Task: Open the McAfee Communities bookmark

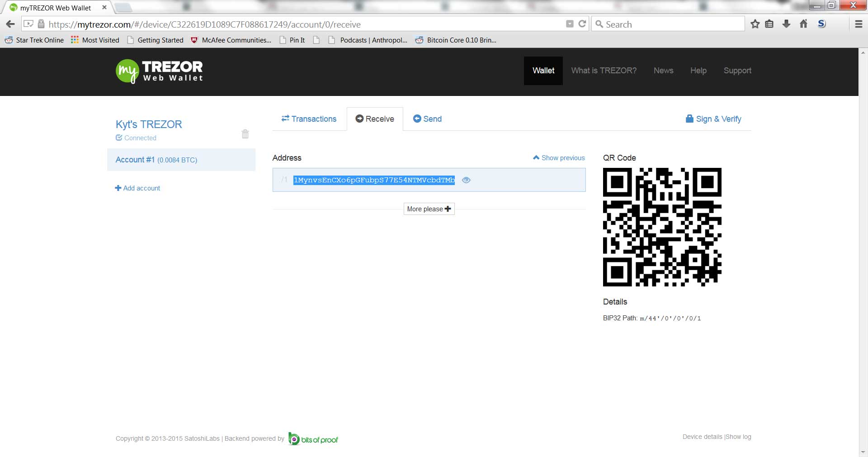Action: click(231, 40)
